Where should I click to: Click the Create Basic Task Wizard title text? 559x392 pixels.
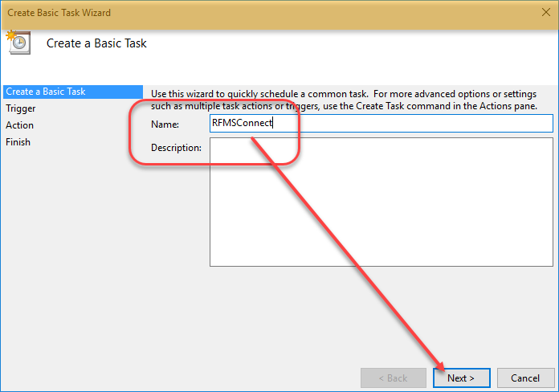tap(59, 13)
